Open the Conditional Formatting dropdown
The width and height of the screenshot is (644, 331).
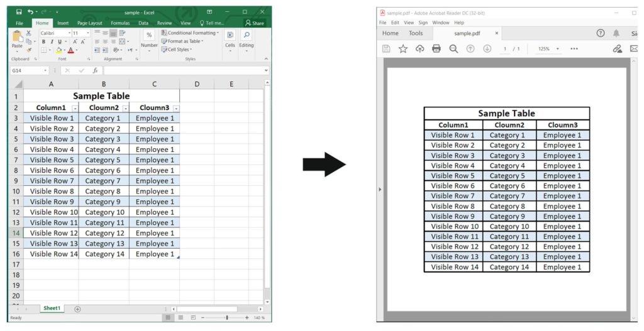click(x=191, y=33)
